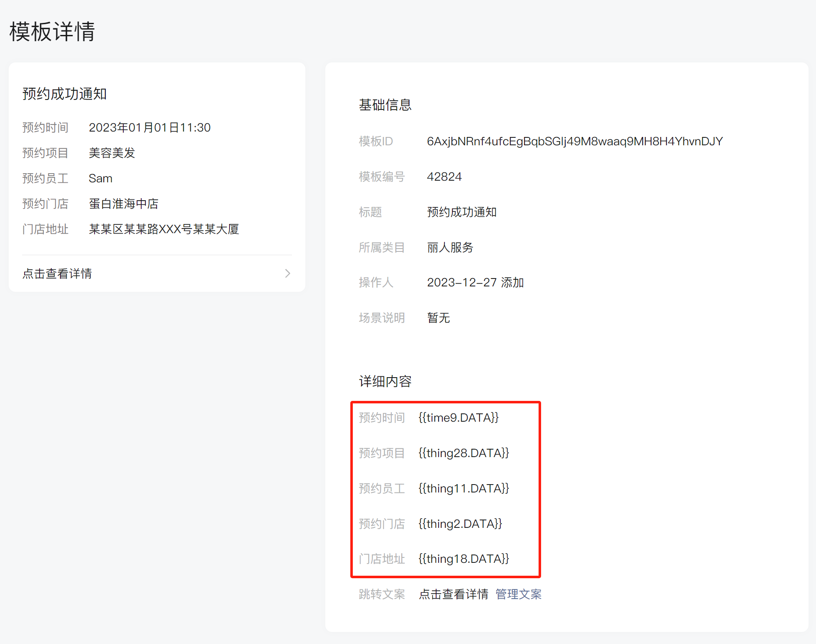This screenshot has height=644, width=816.
Task: Click the 详细内容 section heading
Action: click(385, 381)
